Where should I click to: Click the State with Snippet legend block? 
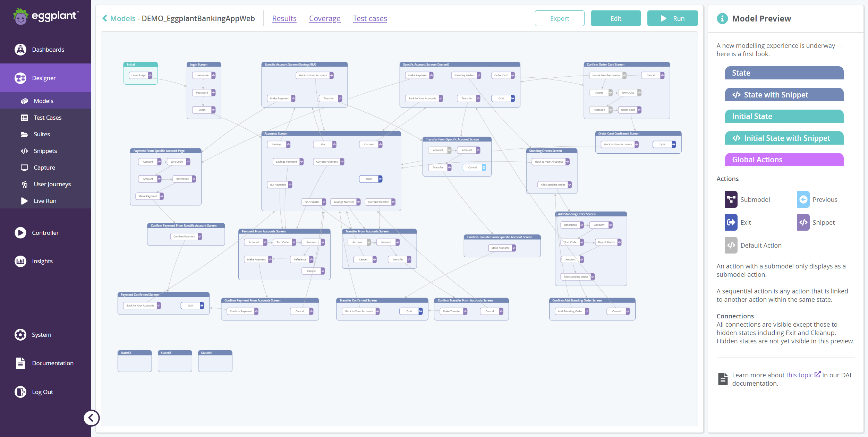click(784, 95)
